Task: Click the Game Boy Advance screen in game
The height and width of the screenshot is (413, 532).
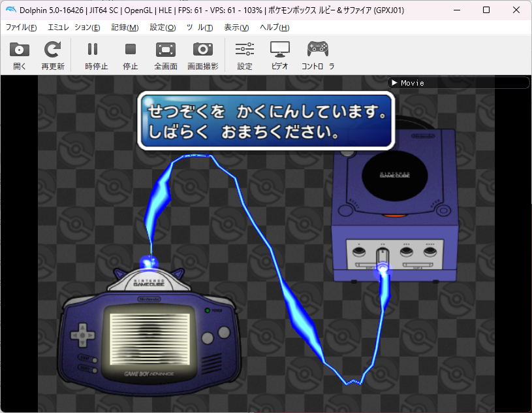Action: tap(150, 339)
